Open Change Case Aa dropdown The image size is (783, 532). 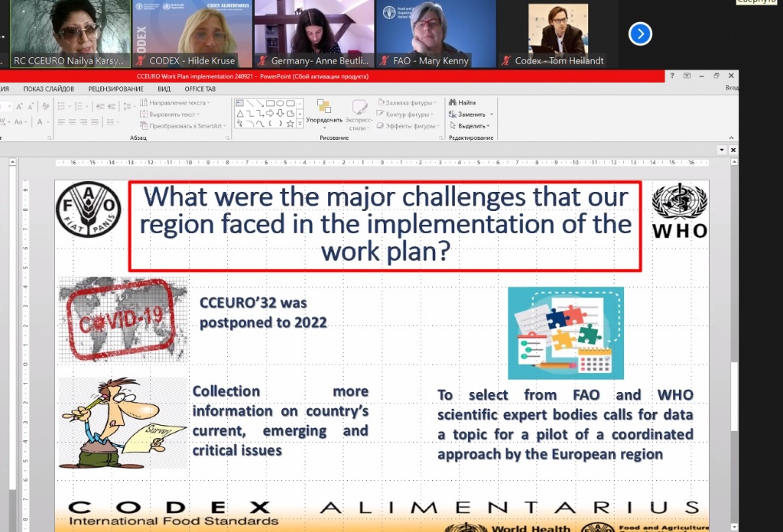pos(20,122)
